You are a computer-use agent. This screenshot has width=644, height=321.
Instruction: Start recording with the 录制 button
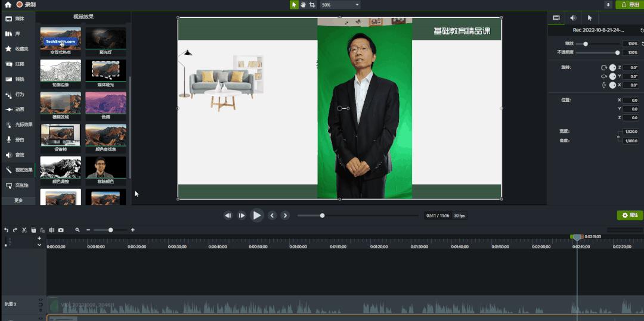pos(27,5)
